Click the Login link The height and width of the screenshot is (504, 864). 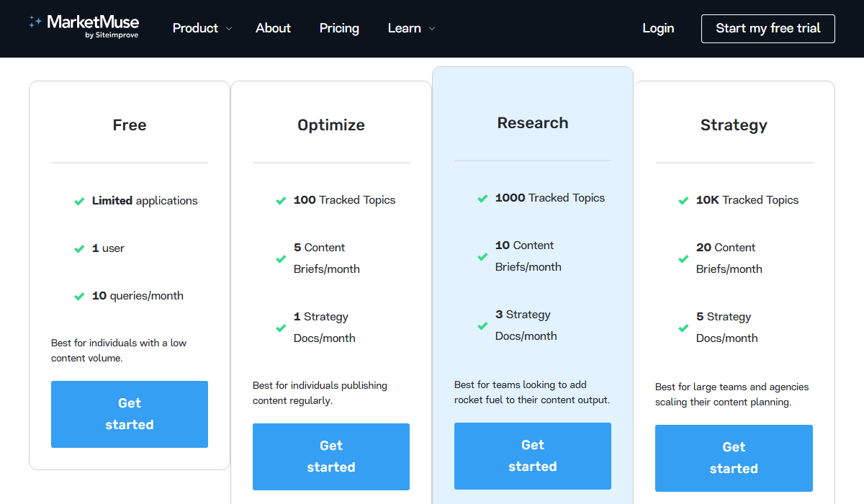(658, 28)
